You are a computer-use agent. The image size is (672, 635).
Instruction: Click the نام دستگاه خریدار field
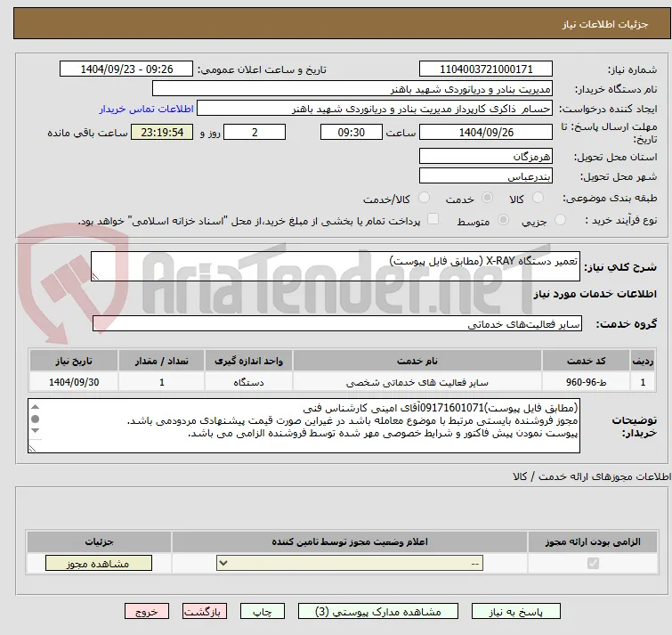[x=352, y=89]
